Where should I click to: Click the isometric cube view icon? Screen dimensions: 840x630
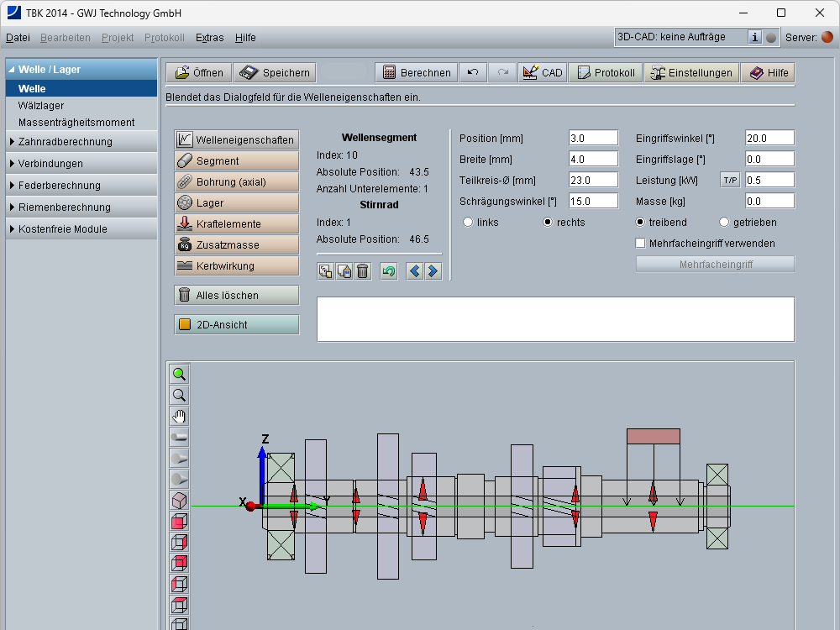(x=179, y=501)
